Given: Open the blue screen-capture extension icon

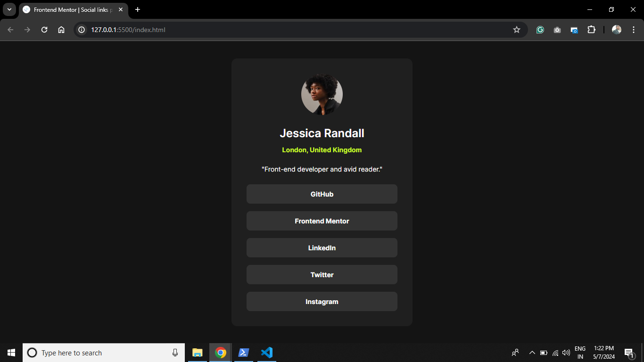Looking at the screenshot, I should (x=574, y=30).
